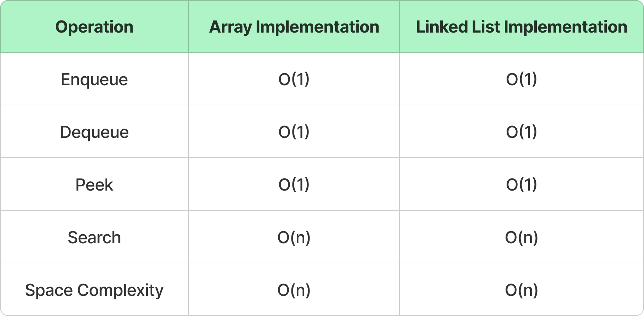Click the word Array in the header
The height and width of the screenshot is (316, 644).
pos(230,27)
